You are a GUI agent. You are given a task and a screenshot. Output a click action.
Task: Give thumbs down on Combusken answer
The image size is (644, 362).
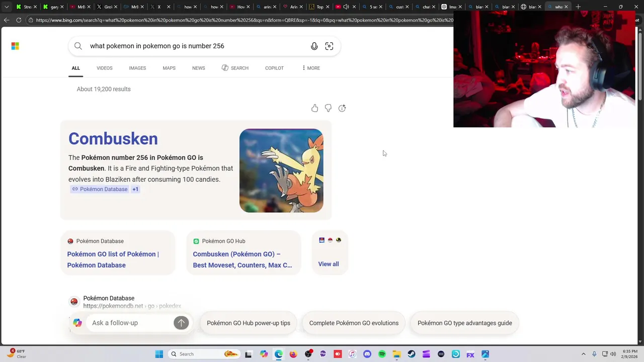pyautogui.click(x=328, y=108)
